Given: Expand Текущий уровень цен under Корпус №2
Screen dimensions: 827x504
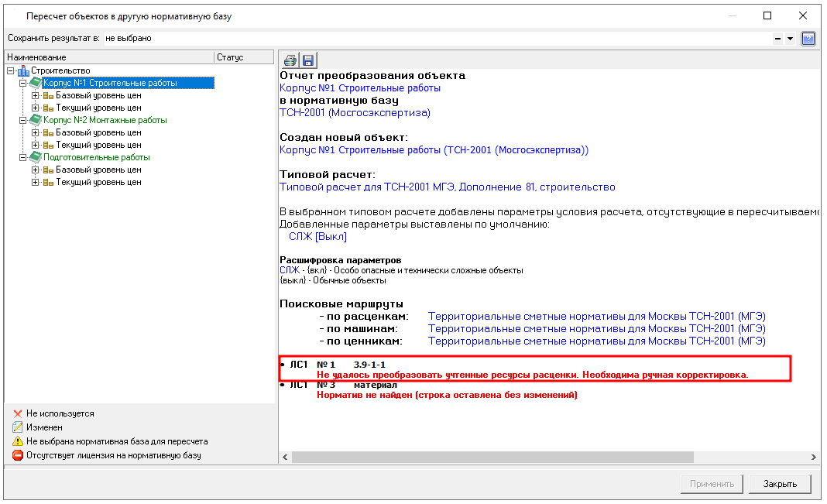Looking at the screenshot, I should pyautogui.click(x=36, y=146).
